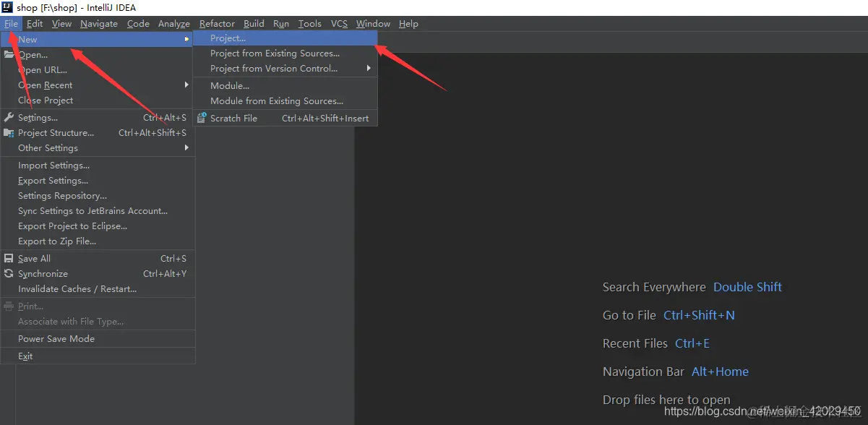Open the Refactor menu

pos(217,24)
